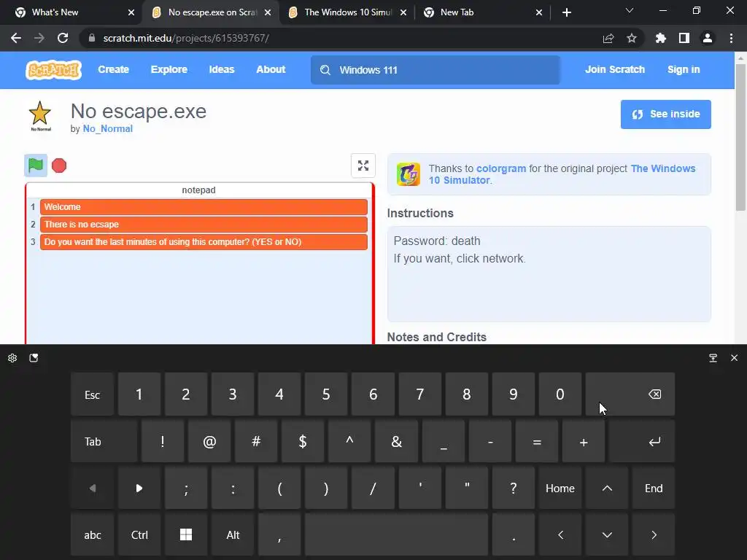The height and width of the screenshot is (560, 747).
Task: Close the on-screen touch keyboard
Action: tap(734, 357)
